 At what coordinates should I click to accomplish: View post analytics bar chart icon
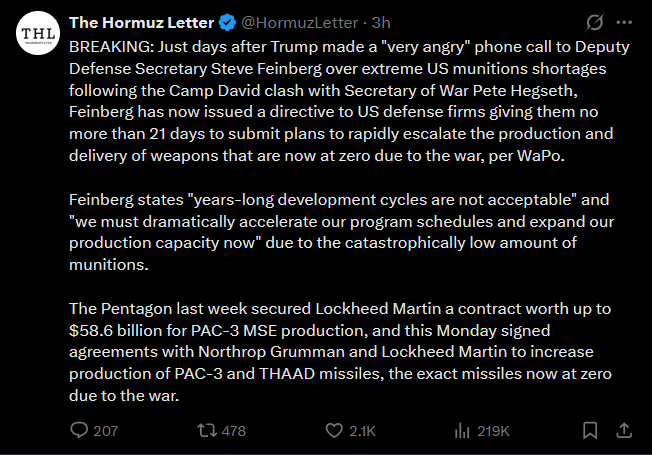[x=462, y=430]
